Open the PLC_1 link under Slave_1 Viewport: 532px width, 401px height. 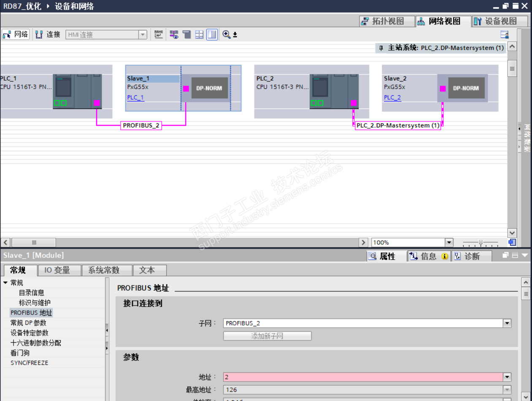135,98
